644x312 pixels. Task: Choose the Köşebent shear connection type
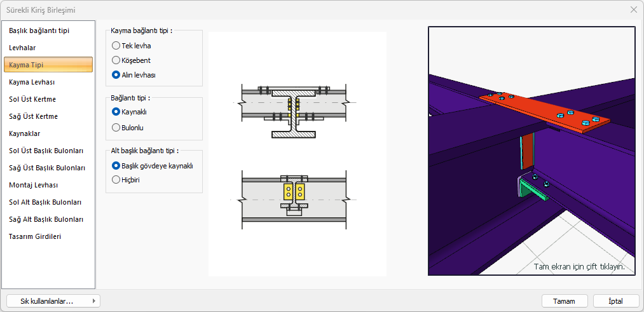click(x=132, y=60)
